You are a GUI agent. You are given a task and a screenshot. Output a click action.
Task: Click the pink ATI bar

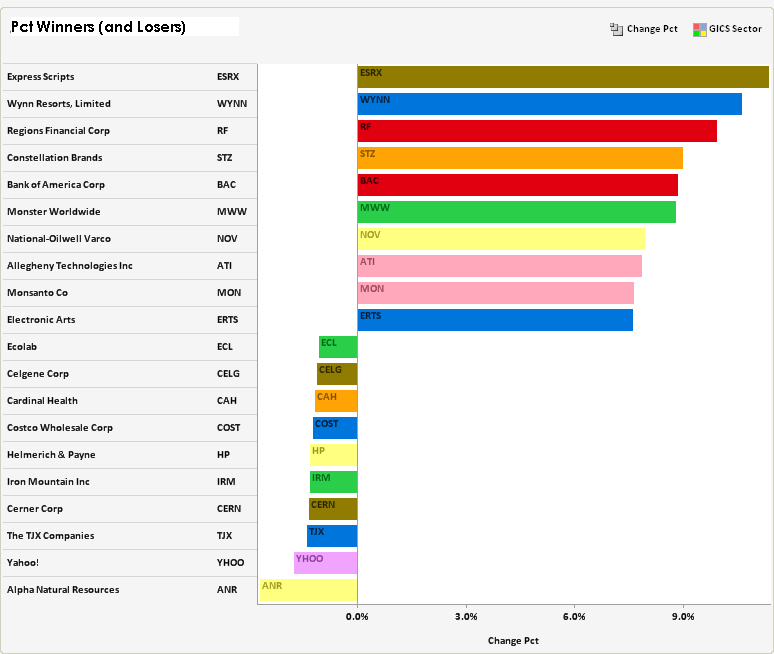pyautogui.click(x=500, y=266)
